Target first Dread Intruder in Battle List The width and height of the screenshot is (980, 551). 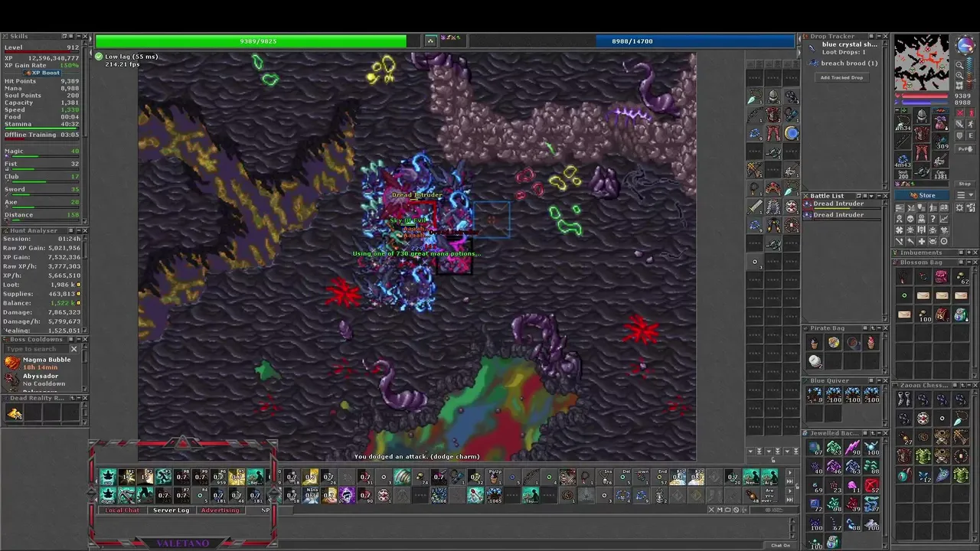pyautogui.click(x=841, y=205)
